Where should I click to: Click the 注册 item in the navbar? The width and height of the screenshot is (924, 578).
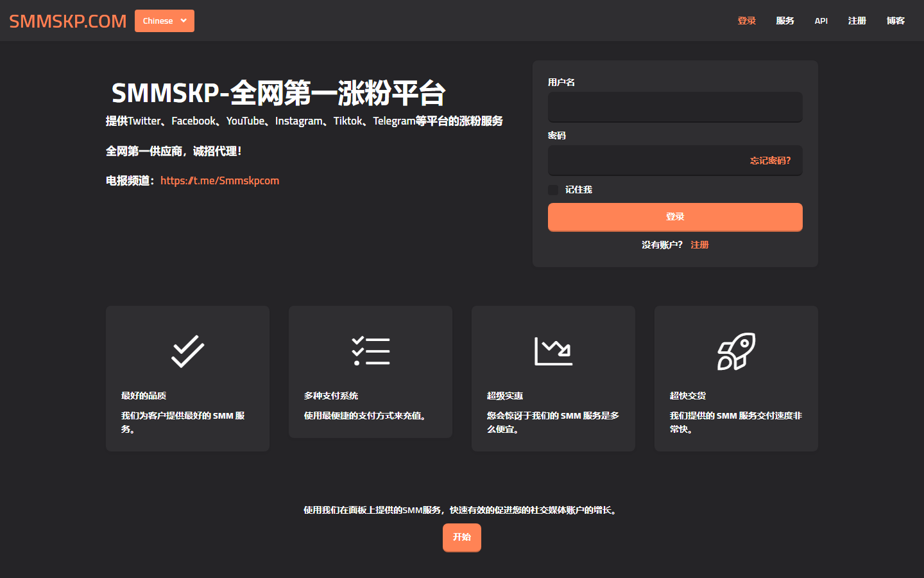click(857, 20)
